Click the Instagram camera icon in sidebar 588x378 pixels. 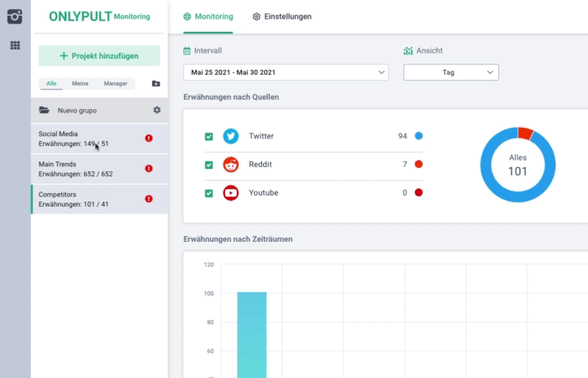click(x=15, y=17)
